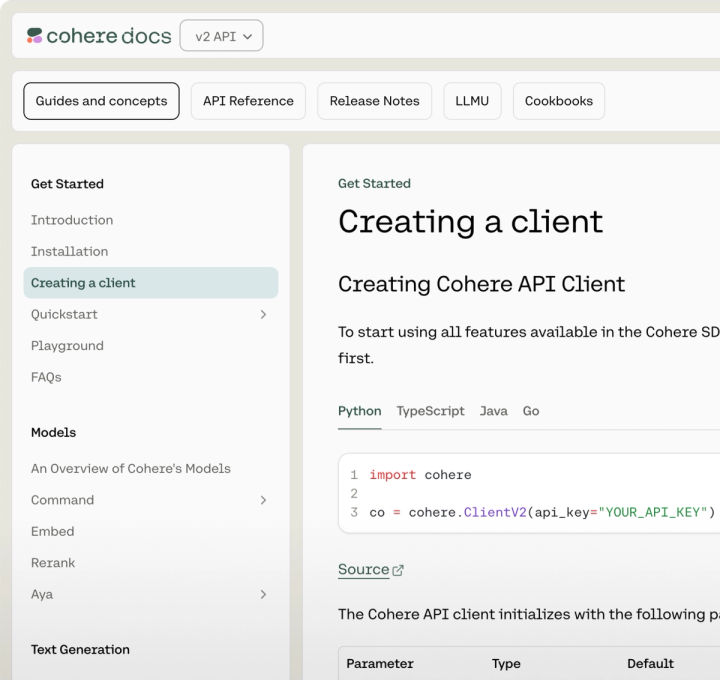Switch code example to Java
720x680 pixels.
[x=493, y=411]
